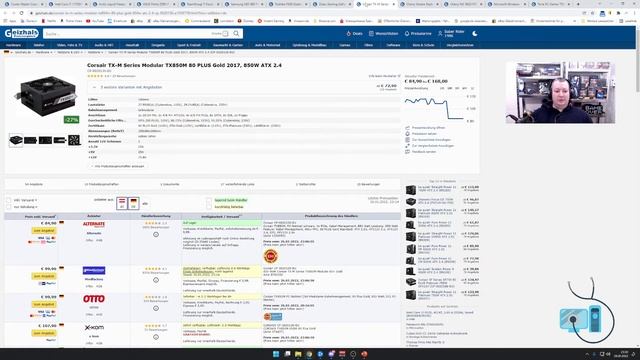Open Preisentwicklung chart icon link
The image size is (640, 360).
click(407, 128)
